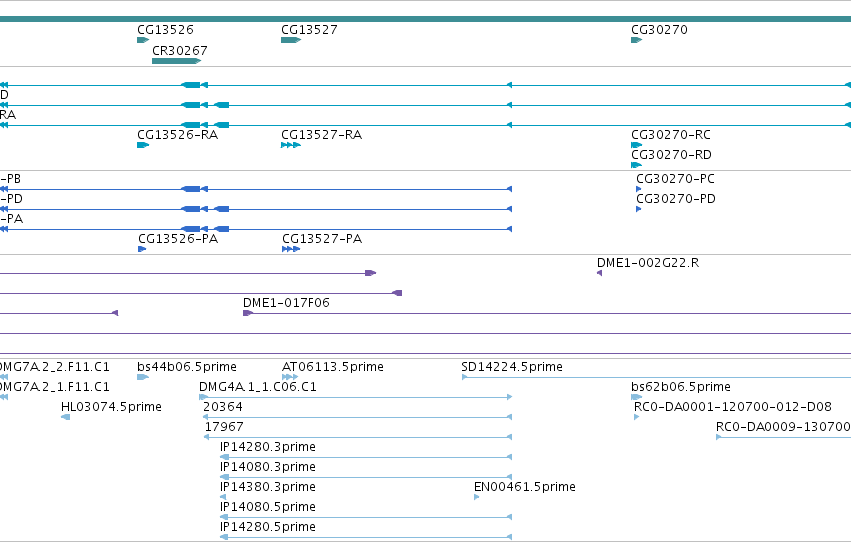Select the AT06113.5prime EST label
851x542 pixels.
(x=333, y=367)
